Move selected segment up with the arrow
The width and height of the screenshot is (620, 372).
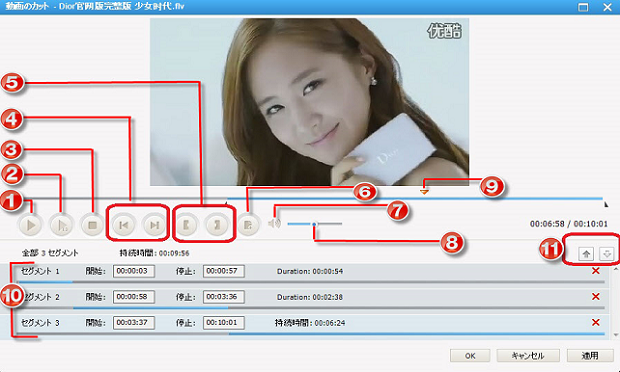pos(586,254)
